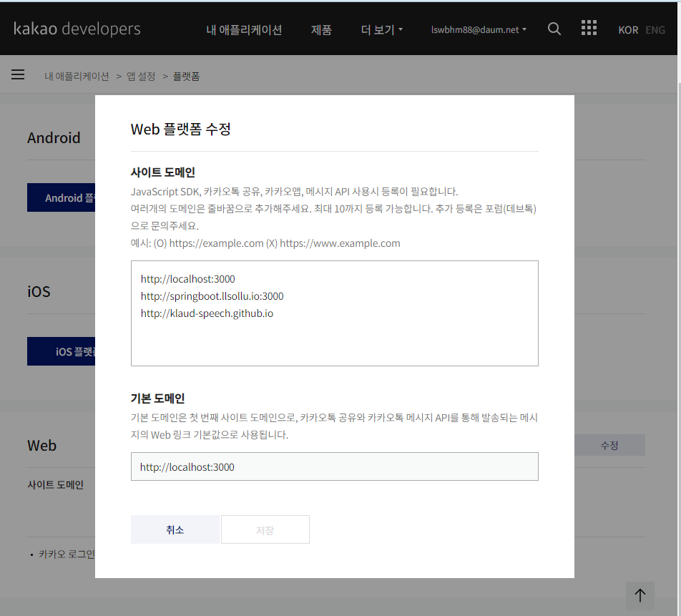Image resolution: width=681 pixels, height=616 pixels.
Task: Expand the 더 보기 dropdown menu
Action: [382, 29]
